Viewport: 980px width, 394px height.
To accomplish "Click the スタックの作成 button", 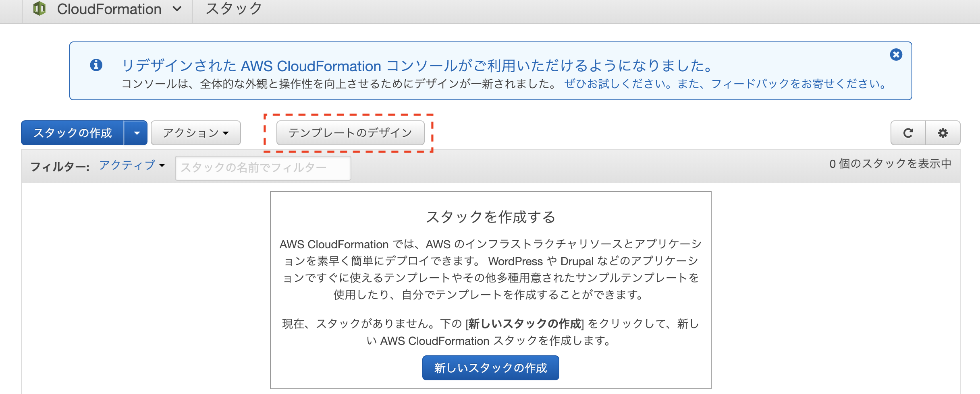I will pos(73,133).
